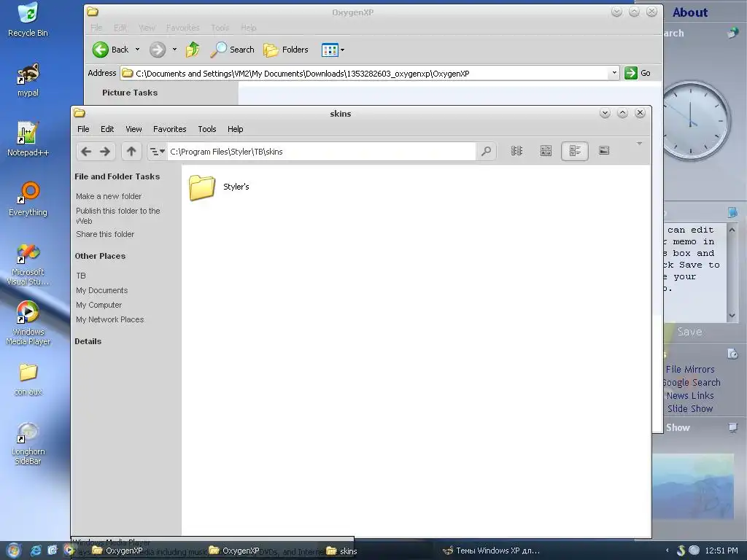
Task: Go forward in the skins window
Action: pos(105,152)
